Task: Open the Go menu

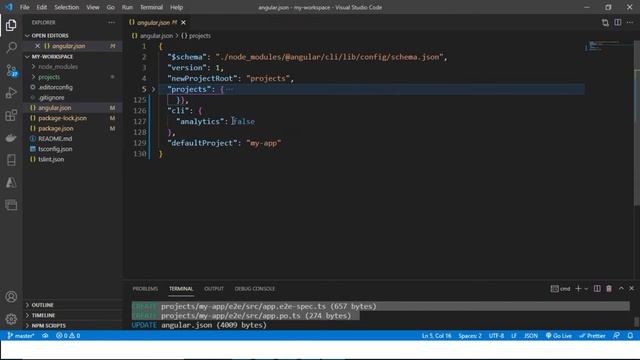Action: tap(111, 7)
